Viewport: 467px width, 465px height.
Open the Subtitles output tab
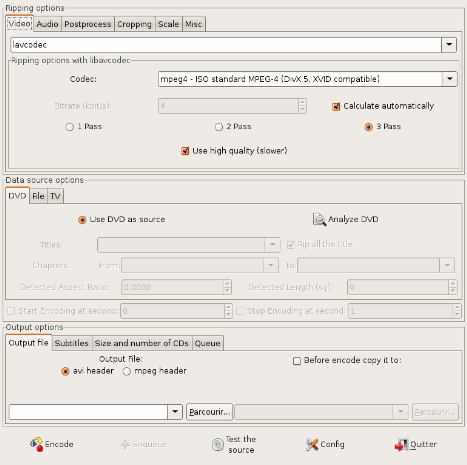pos(72,343)
